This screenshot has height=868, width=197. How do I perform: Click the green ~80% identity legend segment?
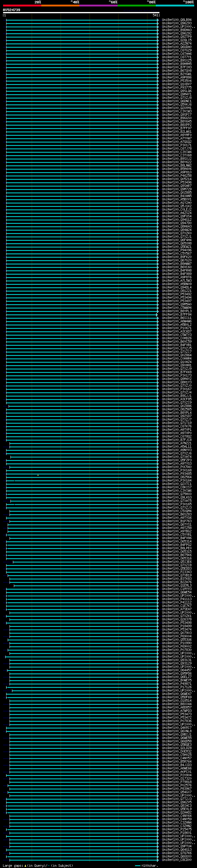137,6
